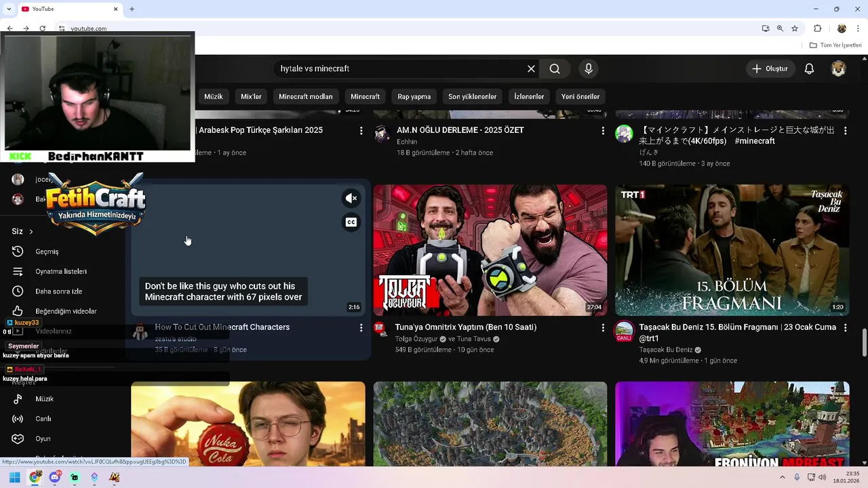Start voice search with microphone icon

point(589,68)
